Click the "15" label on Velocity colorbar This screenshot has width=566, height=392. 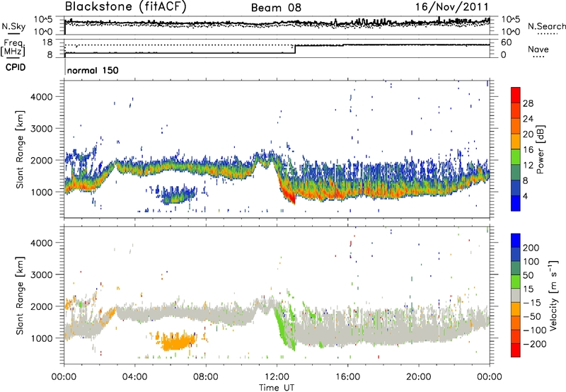tap(528, 289)
